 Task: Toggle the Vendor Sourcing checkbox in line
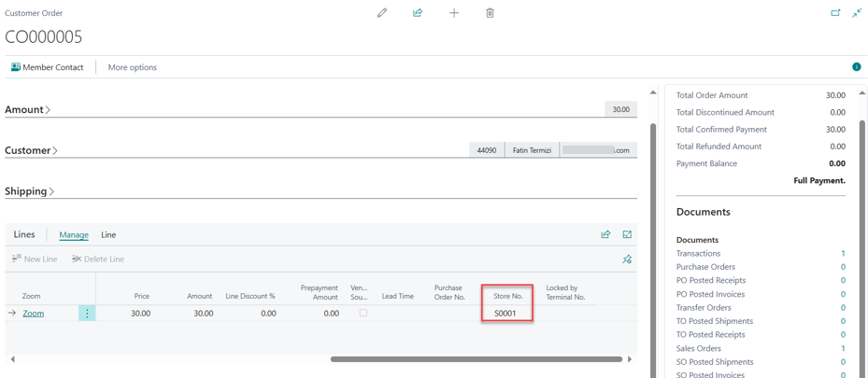363,313
